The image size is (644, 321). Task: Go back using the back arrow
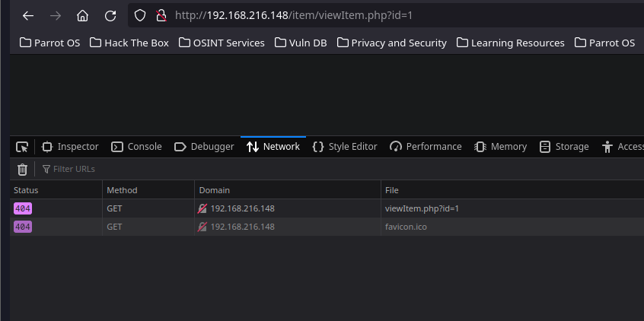28,16
